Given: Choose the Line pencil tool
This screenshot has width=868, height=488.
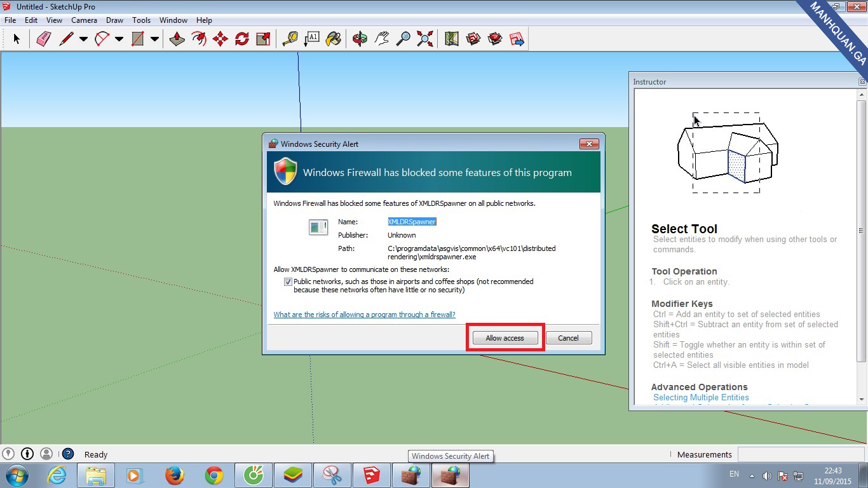Looking at the screenshot, I should pyautogui.click(x=66, y=39).
